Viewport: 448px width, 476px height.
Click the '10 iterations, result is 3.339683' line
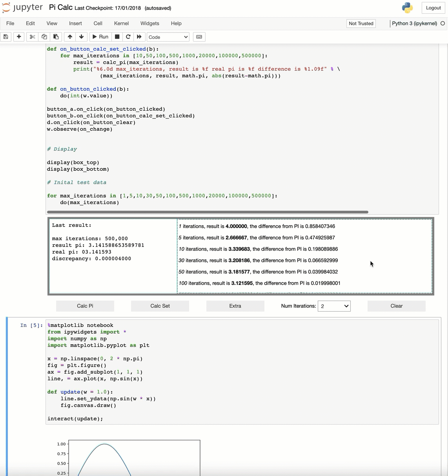[258, 249]
